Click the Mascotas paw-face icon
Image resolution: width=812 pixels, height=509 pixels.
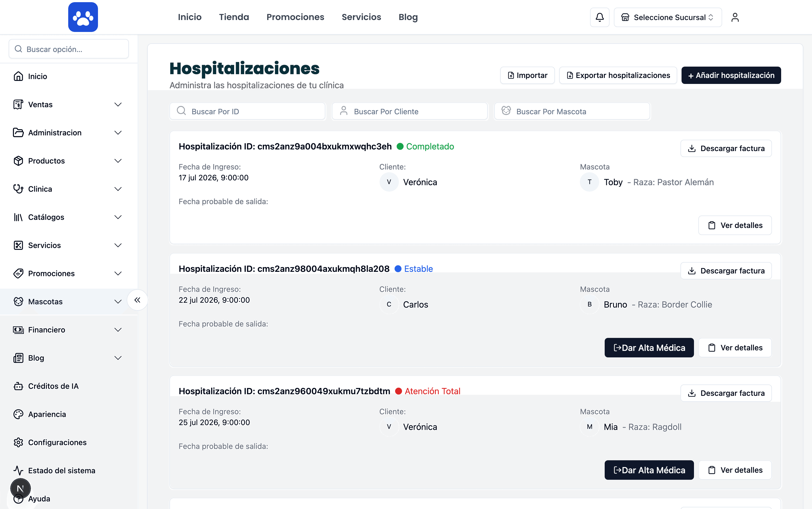pyautogui.click(x=18, y=302)
